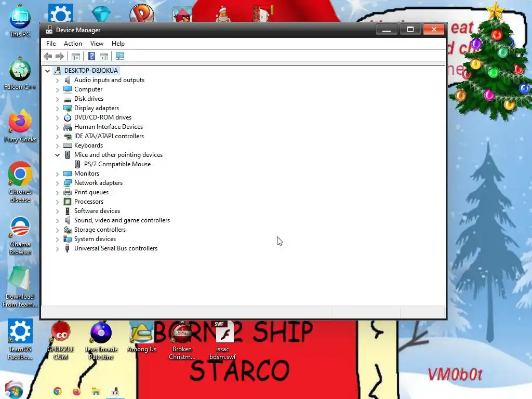Select the Universal Serial Bus controllers icon
This screenshot has height=399, width=532.
[68, 248]
